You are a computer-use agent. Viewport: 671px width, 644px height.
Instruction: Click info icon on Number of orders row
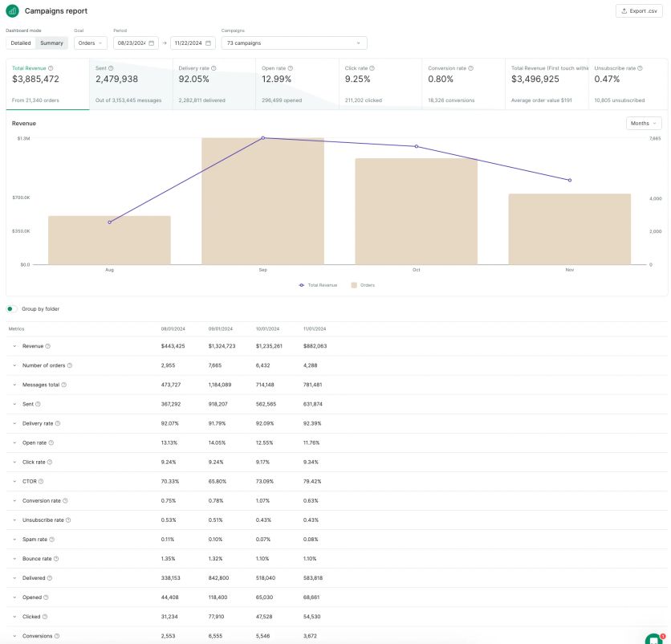pos(70,365)
